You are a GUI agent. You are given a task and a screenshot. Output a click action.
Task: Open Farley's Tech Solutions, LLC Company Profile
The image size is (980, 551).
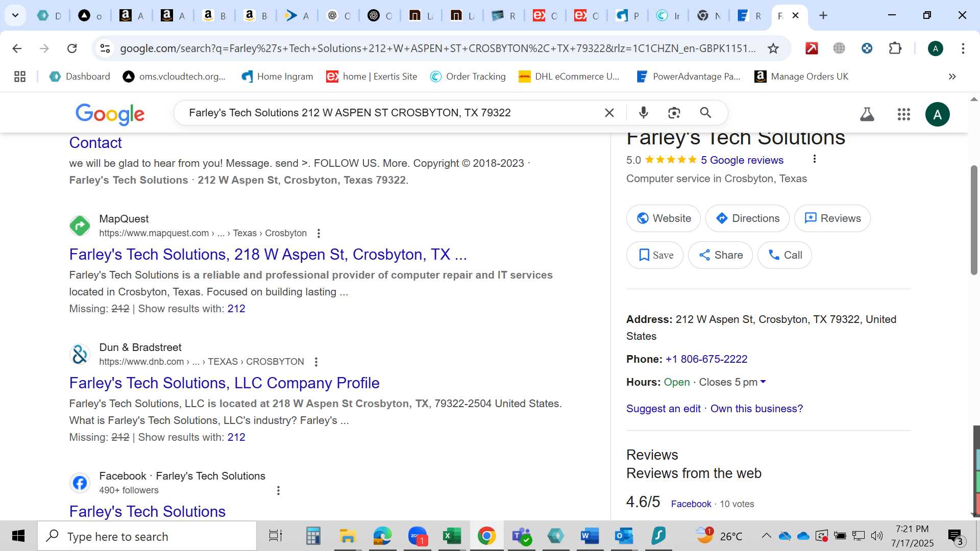pyautogui.click(x=224, y=383)
